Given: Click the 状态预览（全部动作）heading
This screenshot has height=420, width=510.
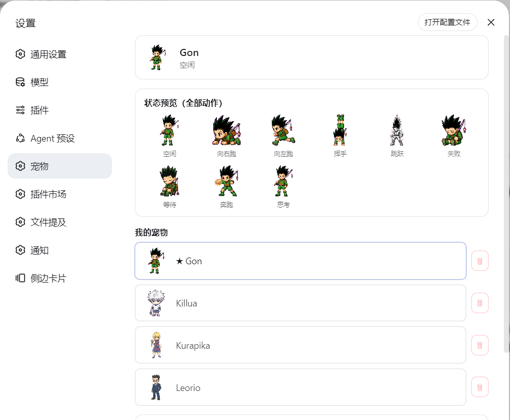Looking at the screenshot, I should 183,103.
